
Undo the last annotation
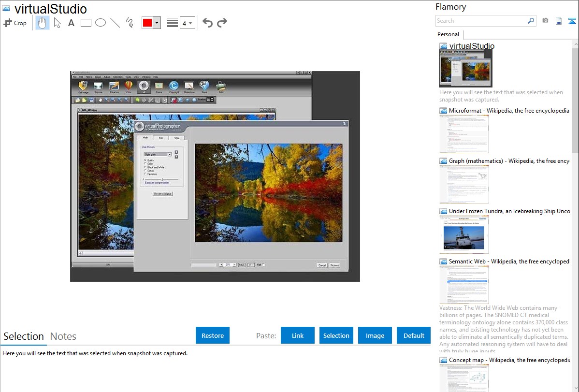207,23
